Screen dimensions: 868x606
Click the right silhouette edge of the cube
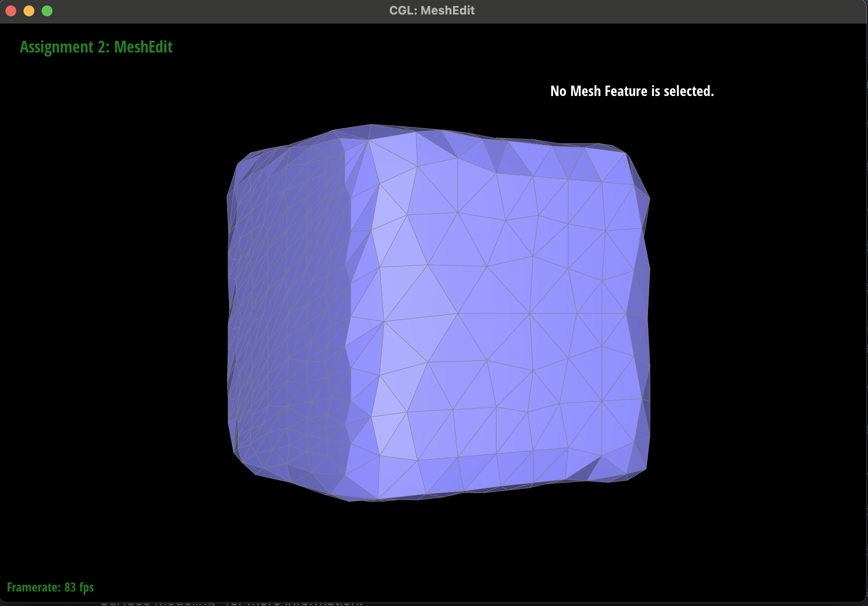pyautogui.click(x=649, y=317)
